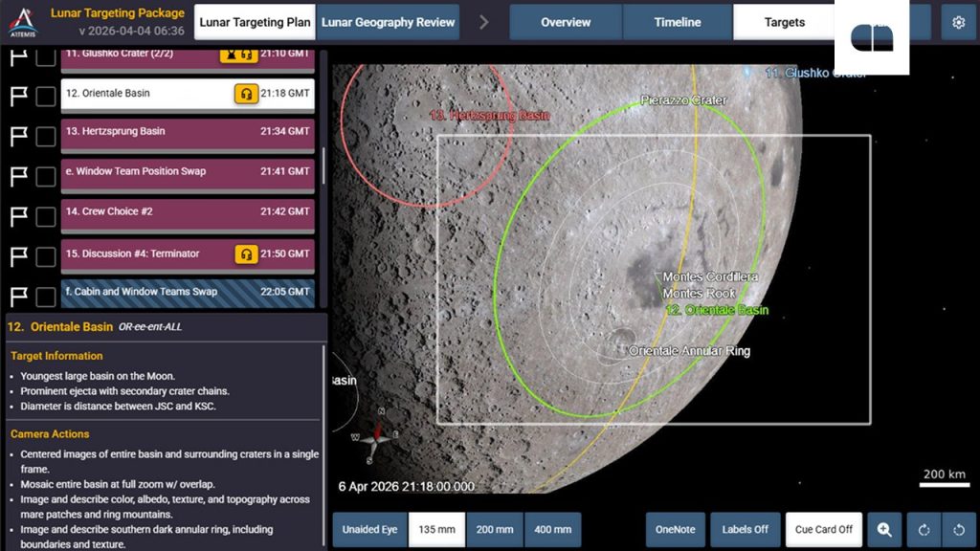Viewport: 980px width, 551px height.
Task: Select e. Window Team Position Swap row
Action: coord(188,174)
